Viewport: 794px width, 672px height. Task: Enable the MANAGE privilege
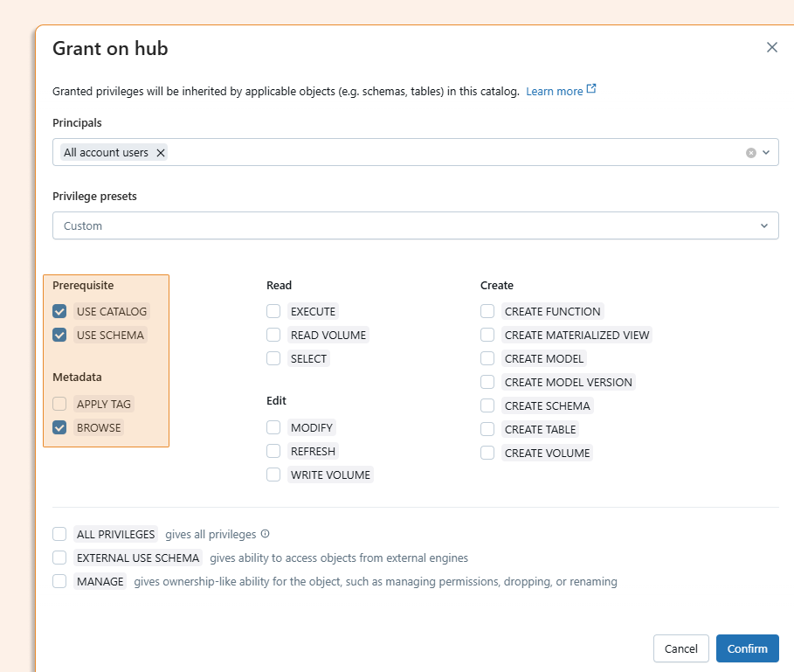(59, 580)
